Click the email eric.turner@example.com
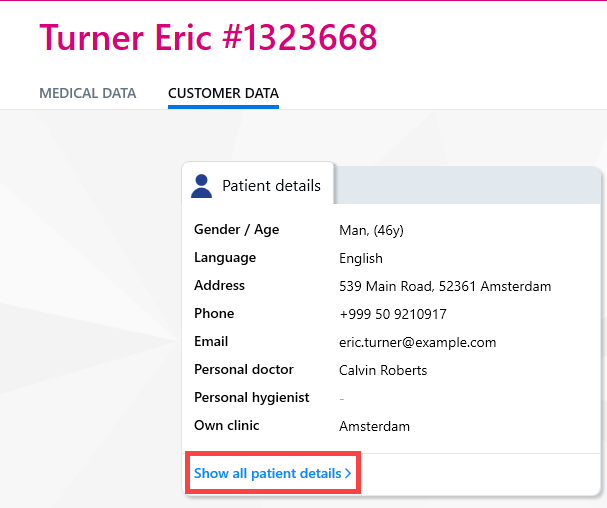 [x=417, y=342]
